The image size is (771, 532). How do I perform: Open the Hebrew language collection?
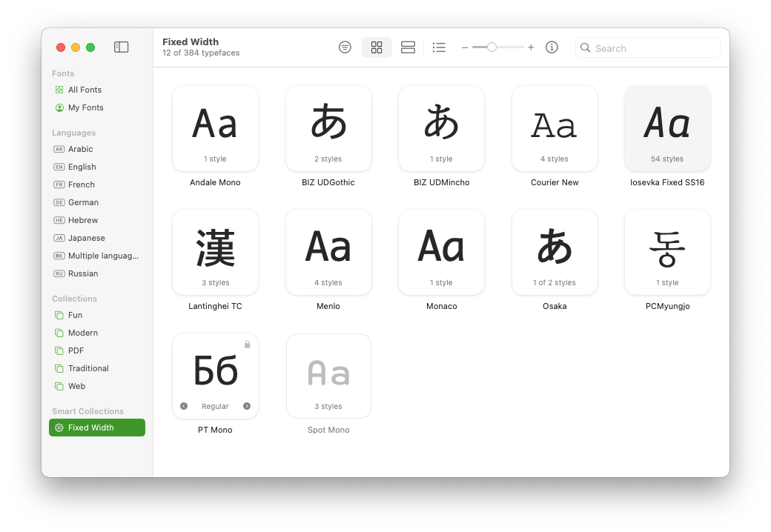[x=97, y=220]
